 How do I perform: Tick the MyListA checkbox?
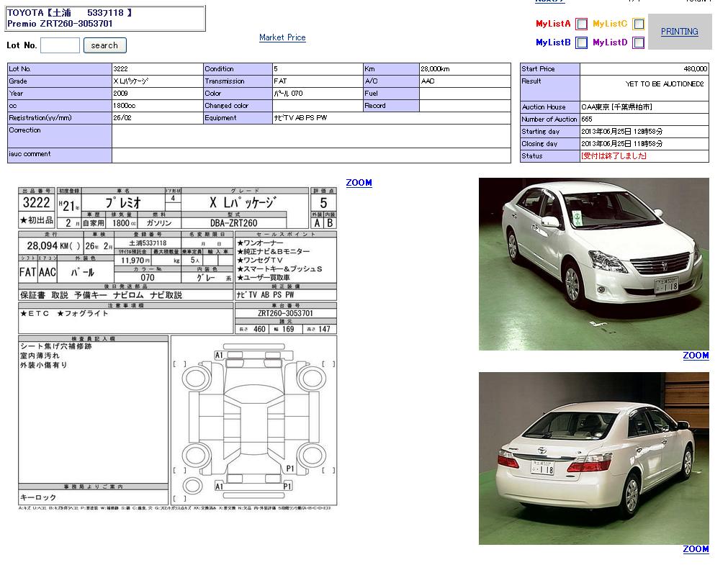point(581,24)
